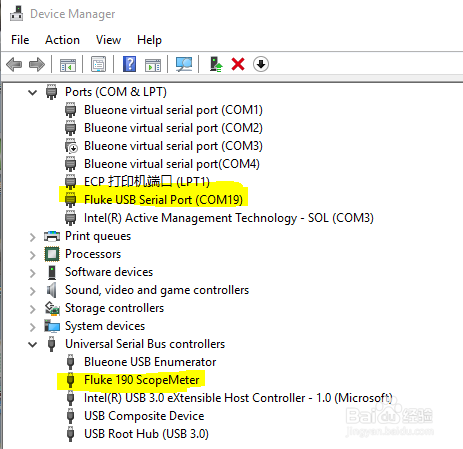Click the Fluke USB Serial Port icon
This screenshot has width=463, height=449.
(x=70, y=200)
